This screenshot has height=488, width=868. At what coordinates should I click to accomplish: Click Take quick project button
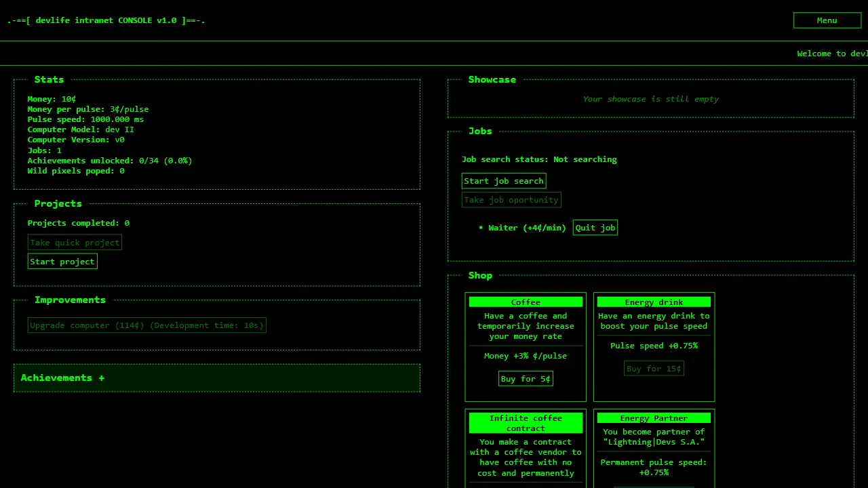coord(75,243)
